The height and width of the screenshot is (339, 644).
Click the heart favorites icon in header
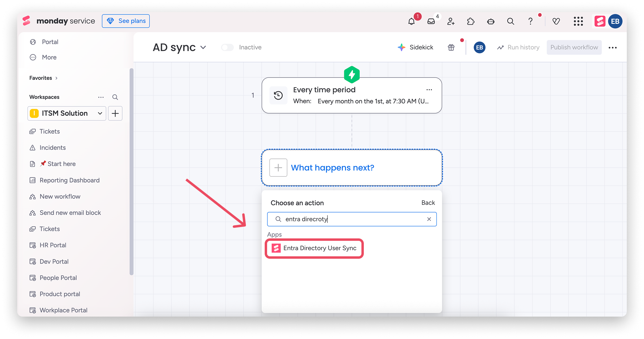[556, 21]
